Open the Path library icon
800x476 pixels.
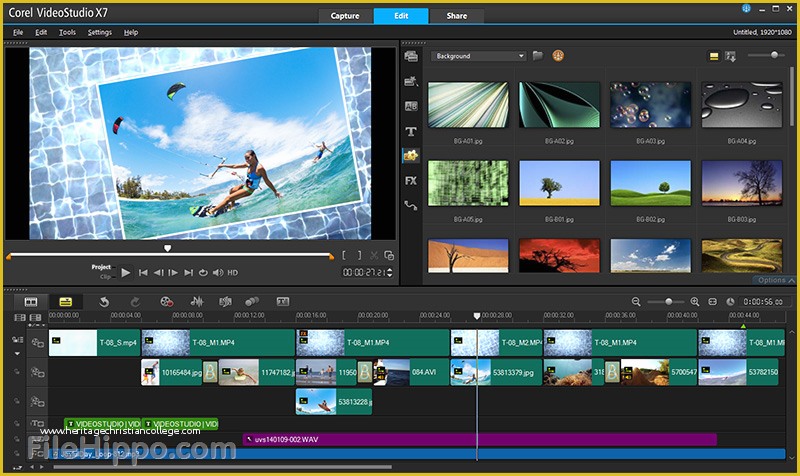[411, 206]
